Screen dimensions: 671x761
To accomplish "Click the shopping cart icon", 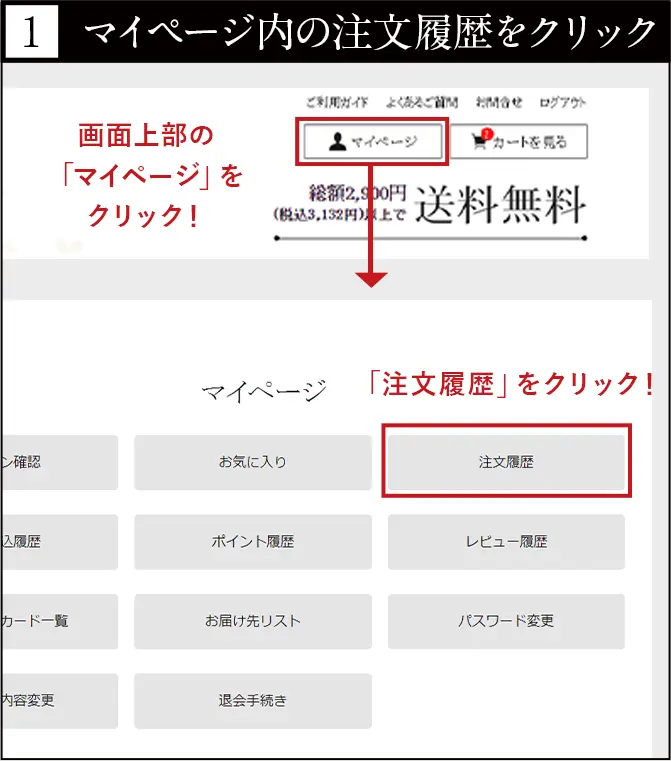I will 480,141.
